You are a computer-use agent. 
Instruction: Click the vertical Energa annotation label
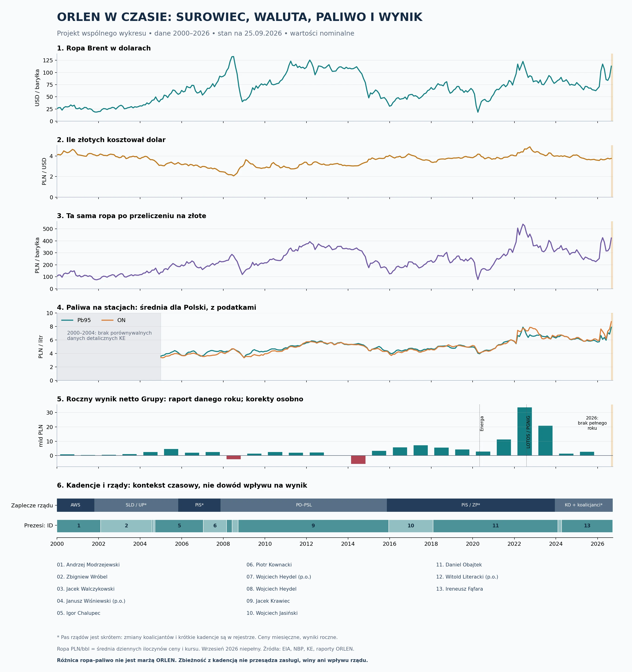(x=482, y=424)
